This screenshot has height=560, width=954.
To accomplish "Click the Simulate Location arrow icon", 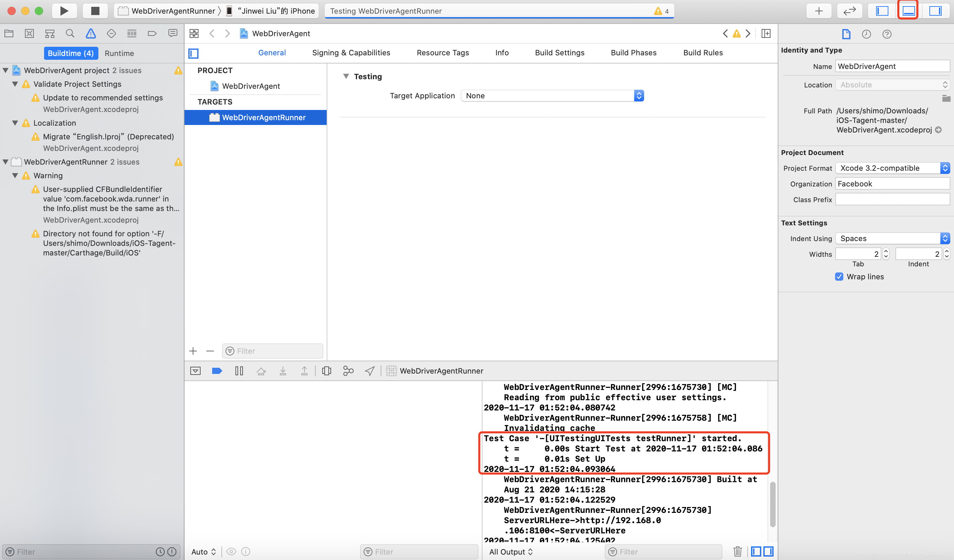I will point(369,371).
